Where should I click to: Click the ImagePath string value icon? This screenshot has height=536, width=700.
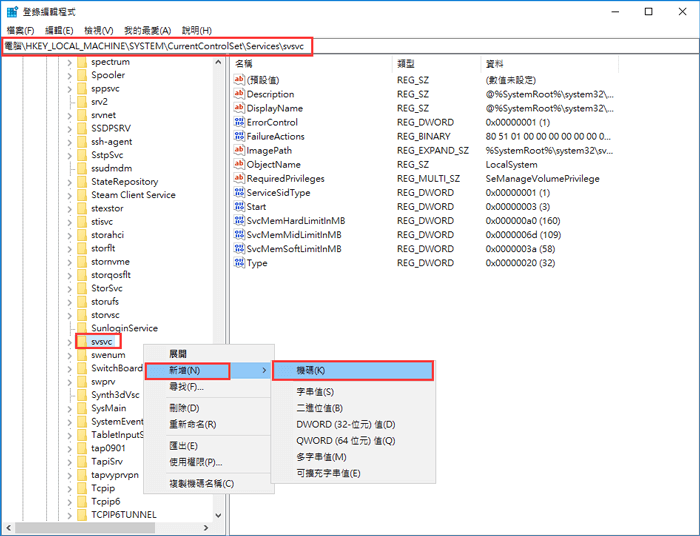point(239,150)
